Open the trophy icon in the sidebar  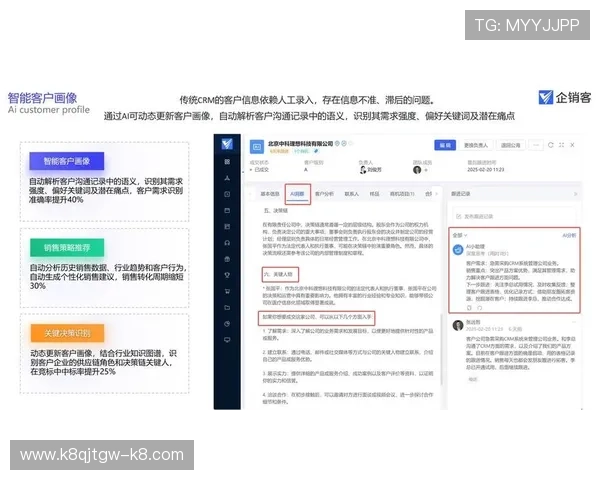227,275
